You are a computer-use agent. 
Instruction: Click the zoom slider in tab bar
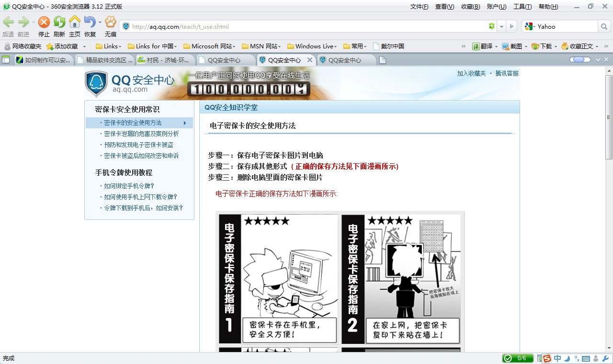click(x=580, y=60)
